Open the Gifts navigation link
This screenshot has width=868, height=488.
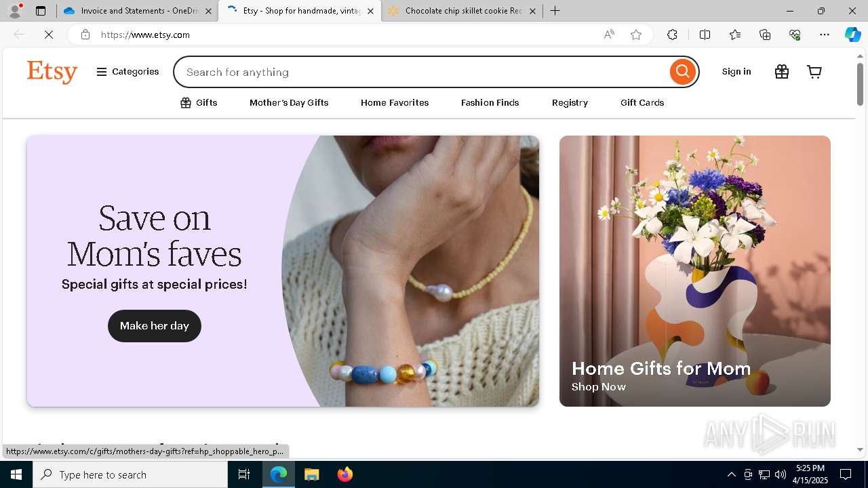(199, 103)
